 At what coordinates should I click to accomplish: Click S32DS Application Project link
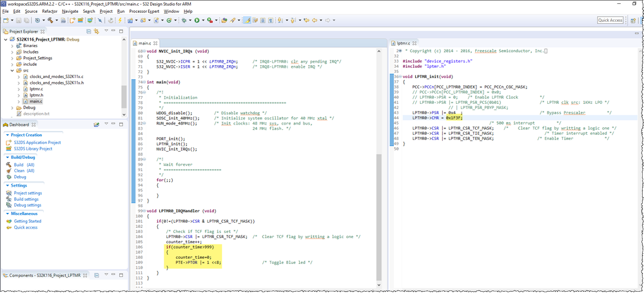37,143
